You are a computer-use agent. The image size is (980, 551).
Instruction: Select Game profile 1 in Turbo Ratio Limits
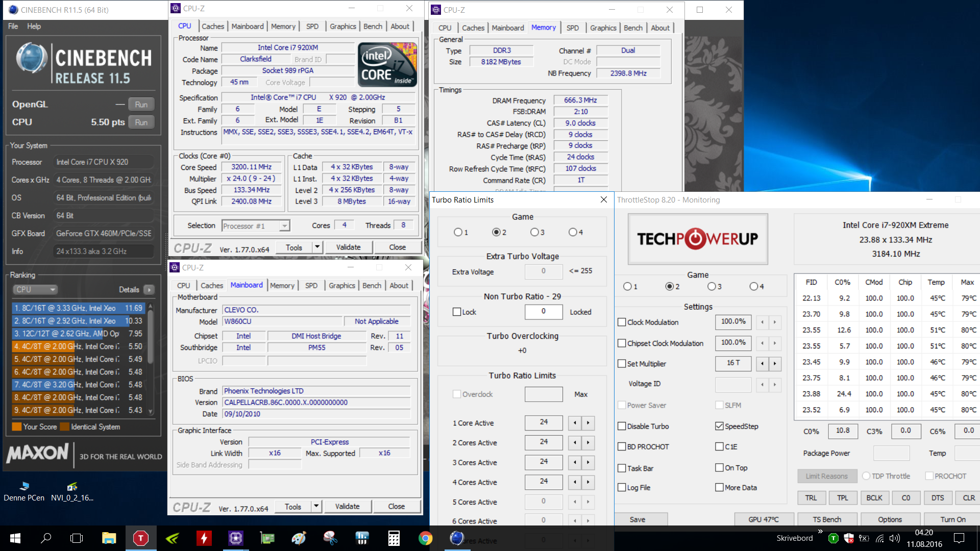[x=458, y=233]
